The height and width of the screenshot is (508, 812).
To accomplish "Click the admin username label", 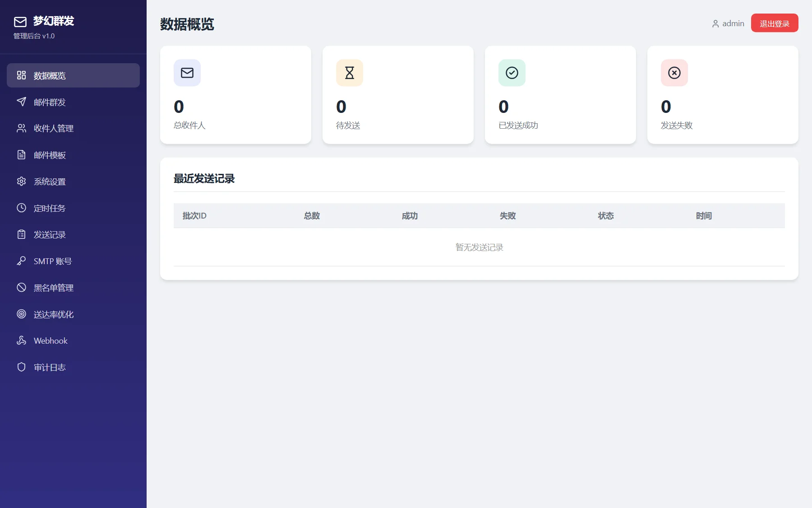I will (x=733, y=23).
